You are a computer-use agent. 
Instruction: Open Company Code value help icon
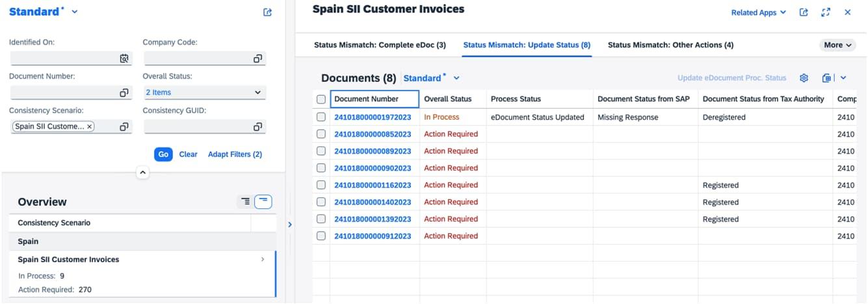[x=257, y=59]
